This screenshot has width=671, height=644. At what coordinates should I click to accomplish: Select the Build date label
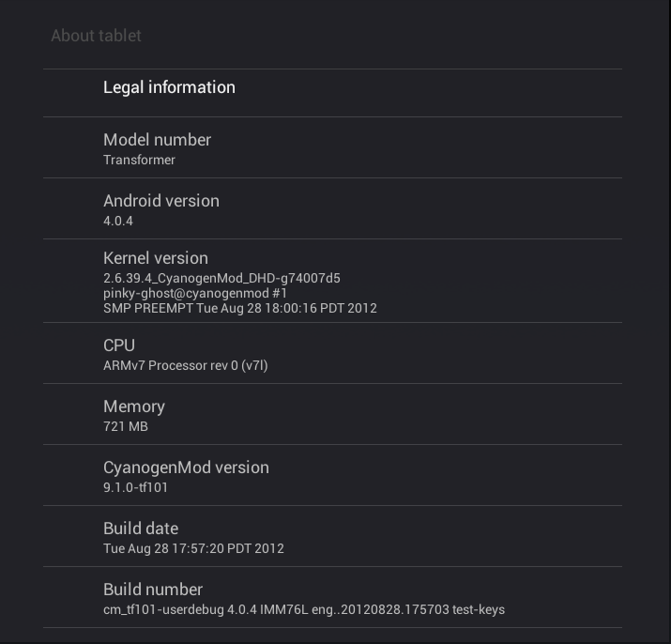coord(141,529)
